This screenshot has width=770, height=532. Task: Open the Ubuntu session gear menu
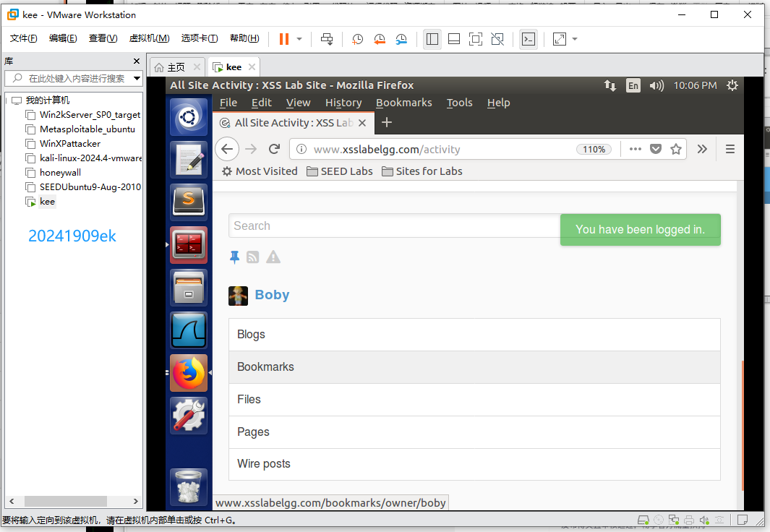click(732, 85)
